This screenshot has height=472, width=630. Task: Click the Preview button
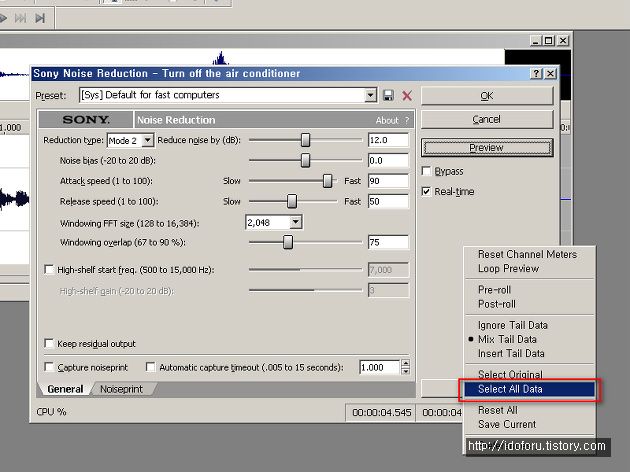[x=487, y=148]
